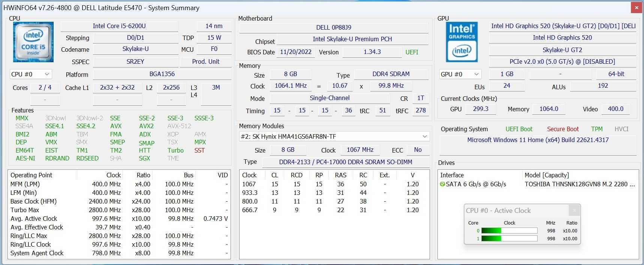
Task: Click the 0.7473 V VID value
Action: tap(216, 219)
